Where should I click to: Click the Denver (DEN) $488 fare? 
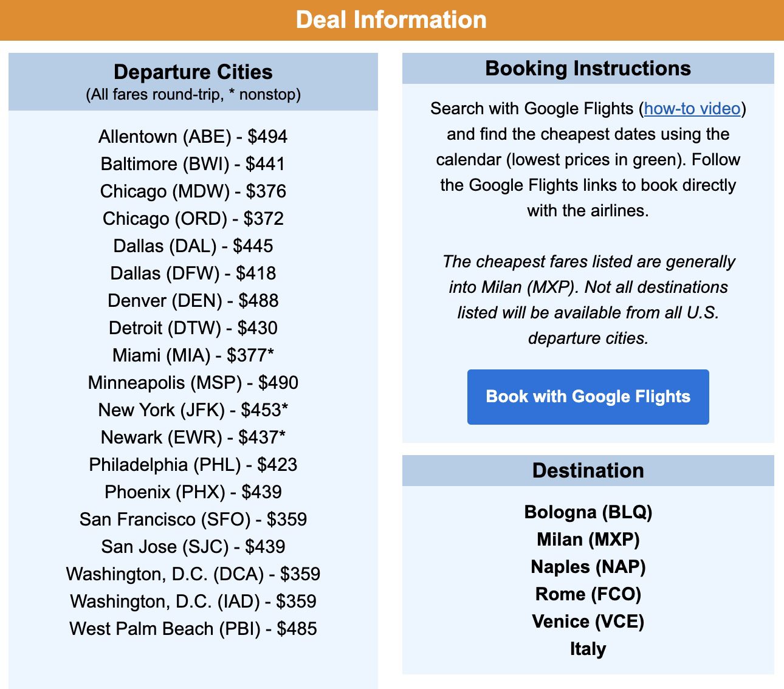click(x=193, y=300)
